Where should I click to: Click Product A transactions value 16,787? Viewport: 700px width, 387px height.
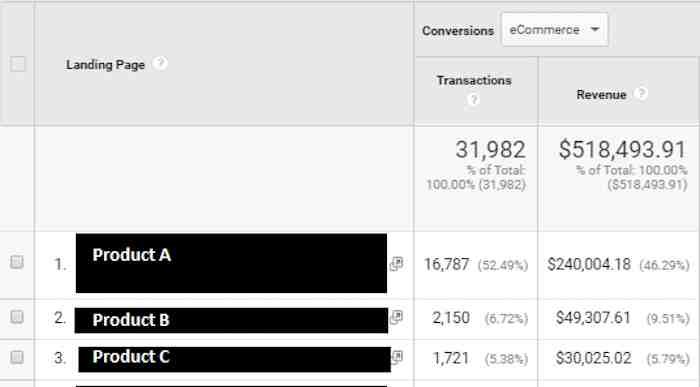(x=446, y=264)
